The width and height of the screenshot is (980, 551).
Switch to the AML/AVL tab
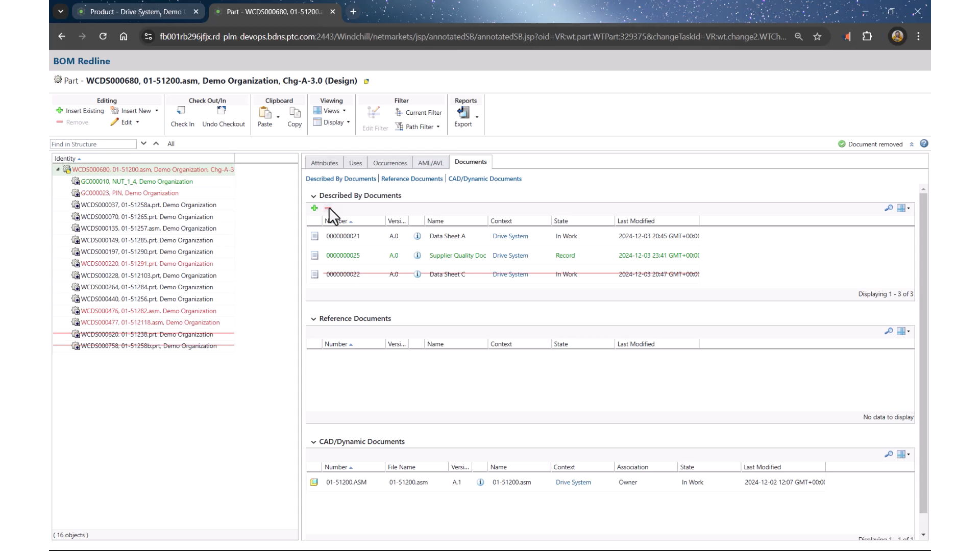(430, 163)
